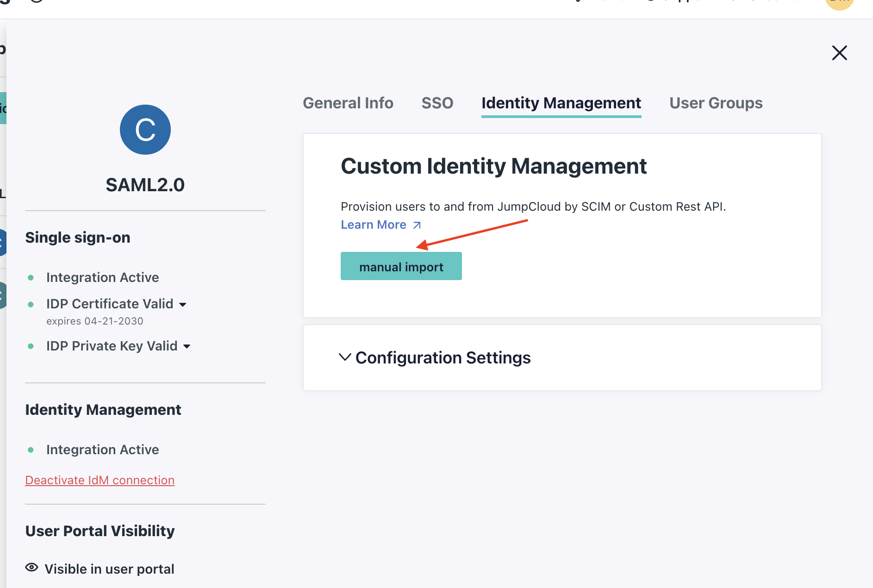The height and width of the screenshot is (588, 873).
Task: Go to the User Groups tab
Action: pyautogui.click(x=716, y=103)
